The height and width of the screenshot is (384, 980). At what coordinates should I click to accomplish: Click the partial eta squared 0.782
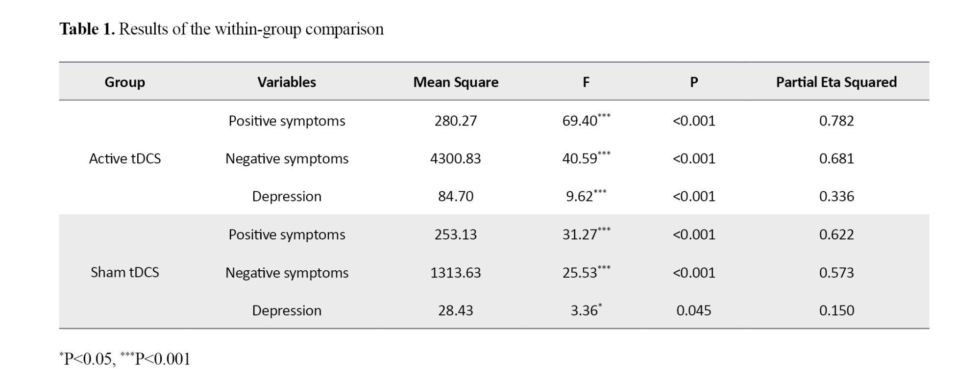pos(836,121)
